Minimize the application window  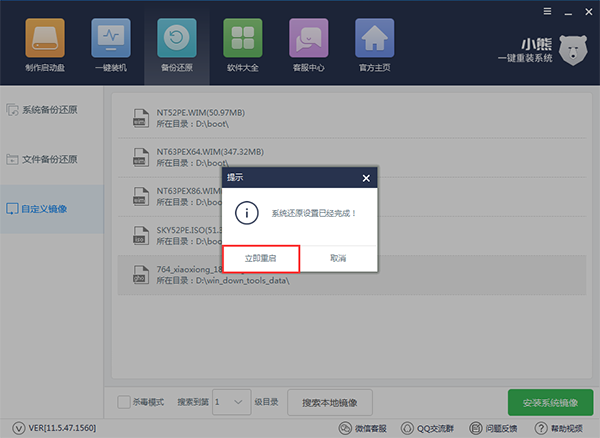pos(568,13)
